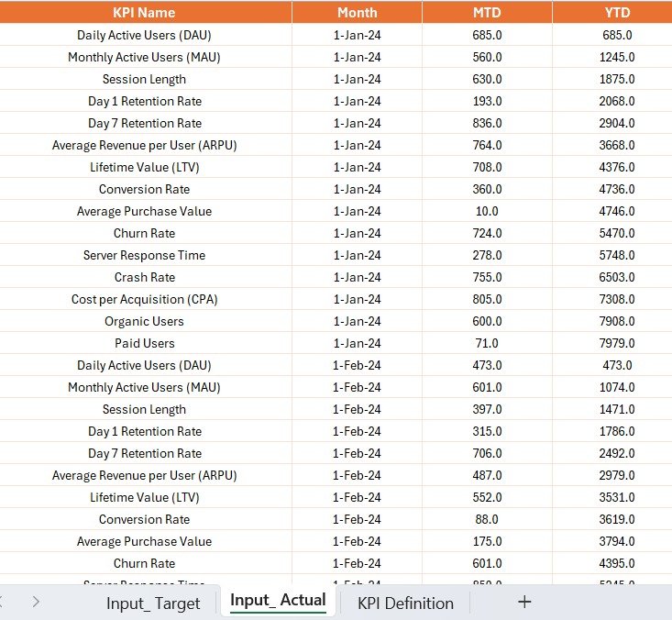Click MTD value 175.0
Viewport: 672px width, 620px height.
(487, 541)
